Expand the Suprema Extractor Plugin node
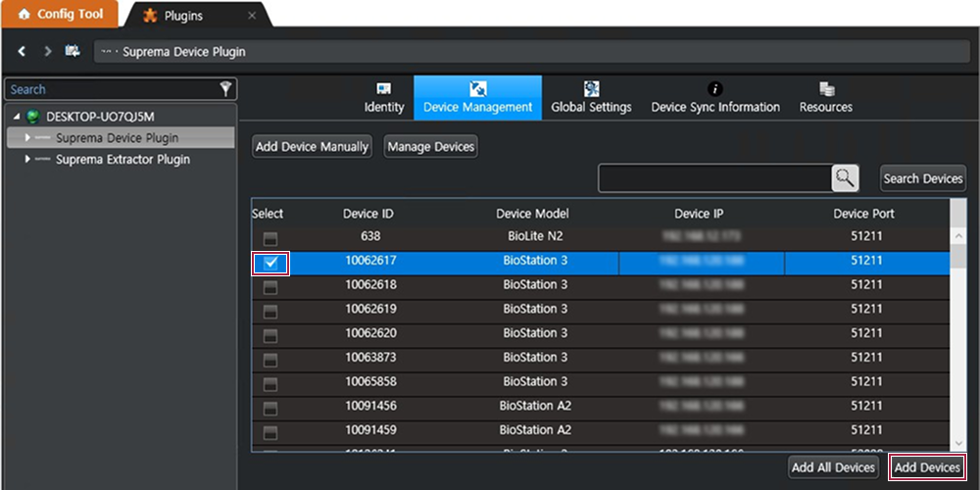Viewport: 980px width, 490px height. (x=27, y=160)
